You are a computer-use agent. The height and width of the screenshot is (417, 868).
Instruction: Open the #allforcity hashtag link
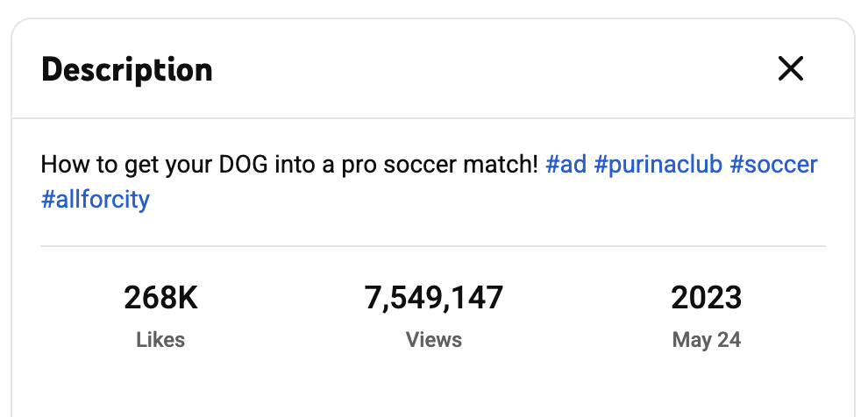coord(96,200)
